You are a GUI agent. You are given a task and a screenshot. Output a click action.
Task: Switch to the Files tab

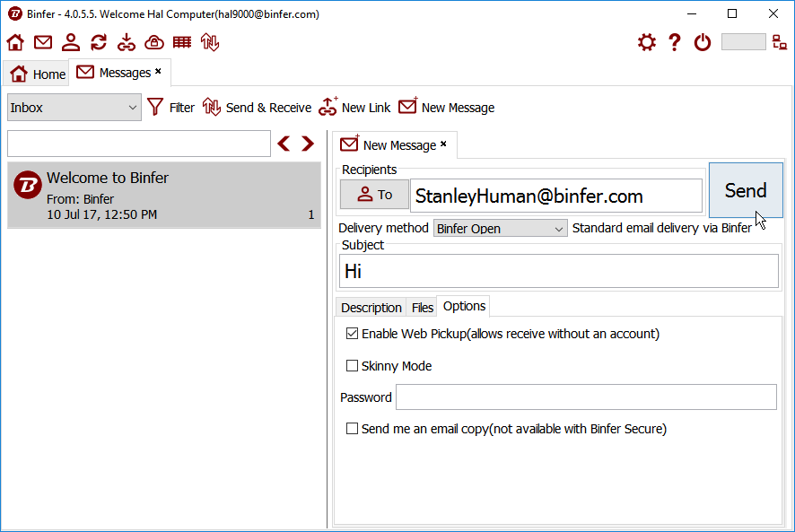pos(423,308)
